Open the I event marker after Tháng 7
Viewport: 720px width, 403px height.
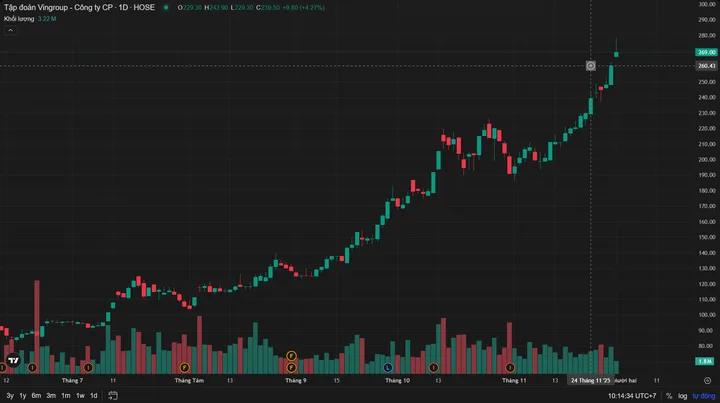point(88,367)
